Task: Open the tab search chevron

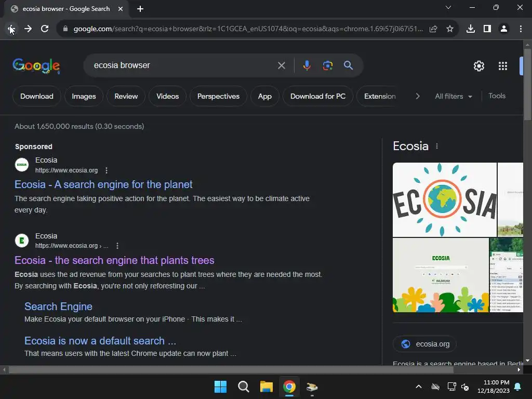Action: (448, 7)
